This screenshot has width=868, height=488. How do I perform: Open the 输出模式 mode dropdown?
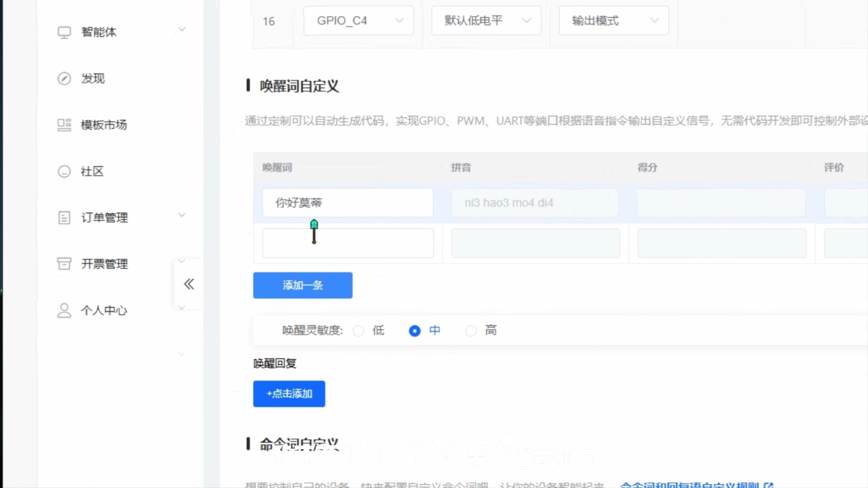(614, 21)
